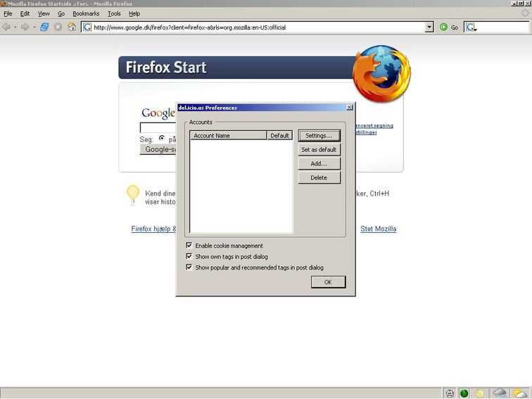
Task: Expand the address bar URL dropdown
Action: (429, 27)
